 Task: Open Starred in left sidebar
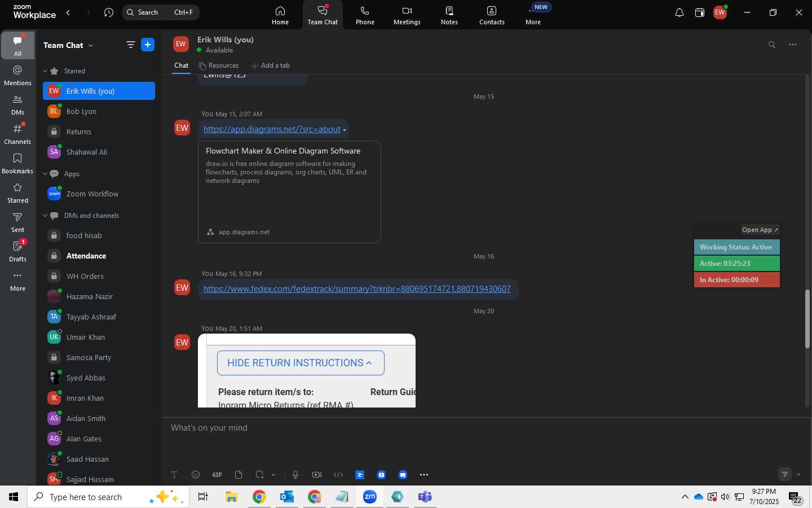[x=18, y=192]
